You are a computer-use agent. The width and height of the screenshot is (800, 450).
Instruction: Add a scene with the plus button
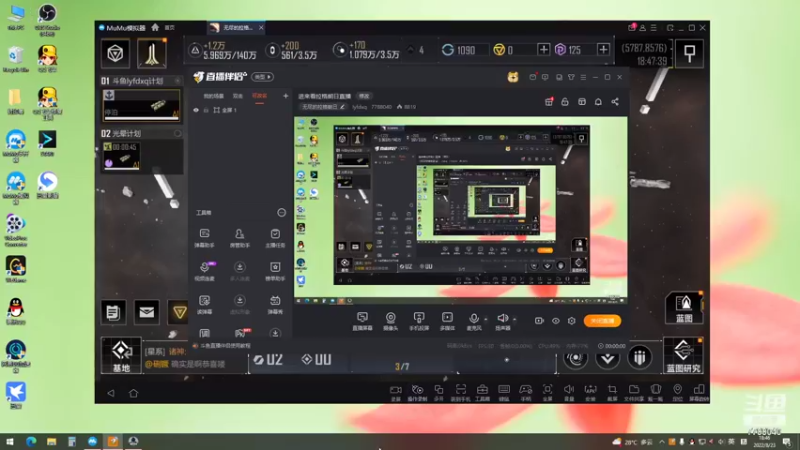coord(286,96)
